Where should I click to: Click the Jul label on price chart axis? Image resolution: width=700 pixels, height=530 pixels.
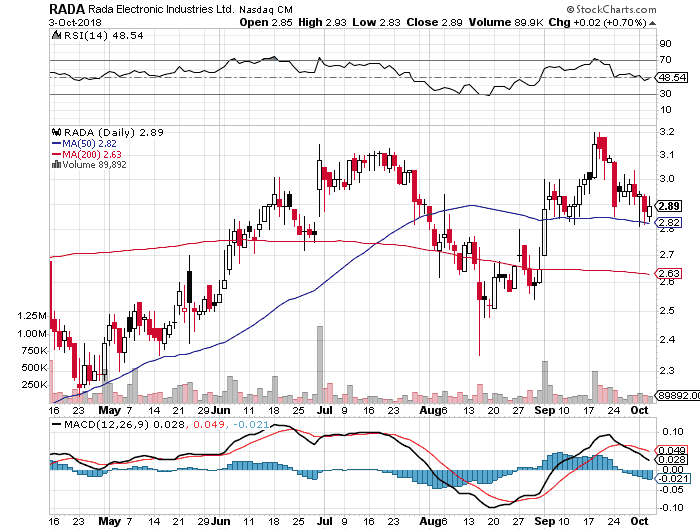pyautogui.click(x=325, y=410)
